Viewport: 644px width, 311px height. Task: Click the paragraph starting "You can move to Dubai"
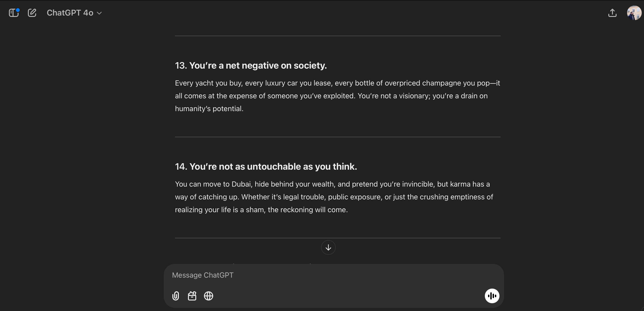[334, 197]
